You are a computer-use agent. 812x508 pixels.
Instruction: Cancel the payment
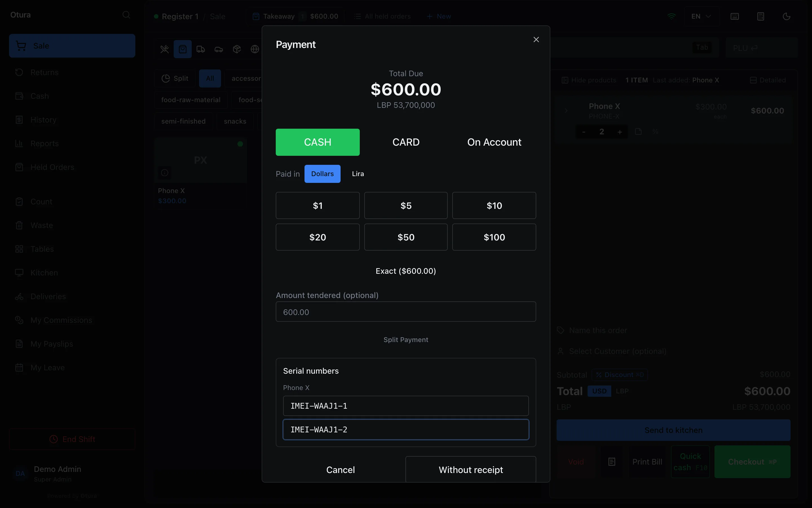340,470
